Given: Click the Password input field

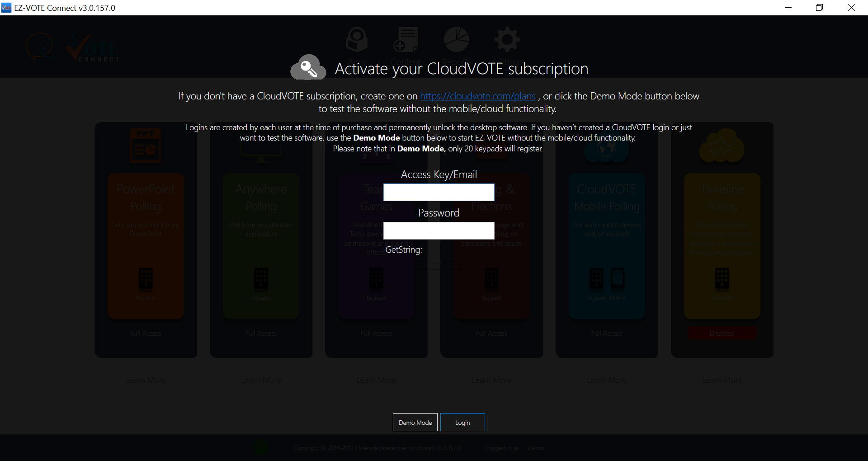Looking at the screenshot, I should (439, 230).
